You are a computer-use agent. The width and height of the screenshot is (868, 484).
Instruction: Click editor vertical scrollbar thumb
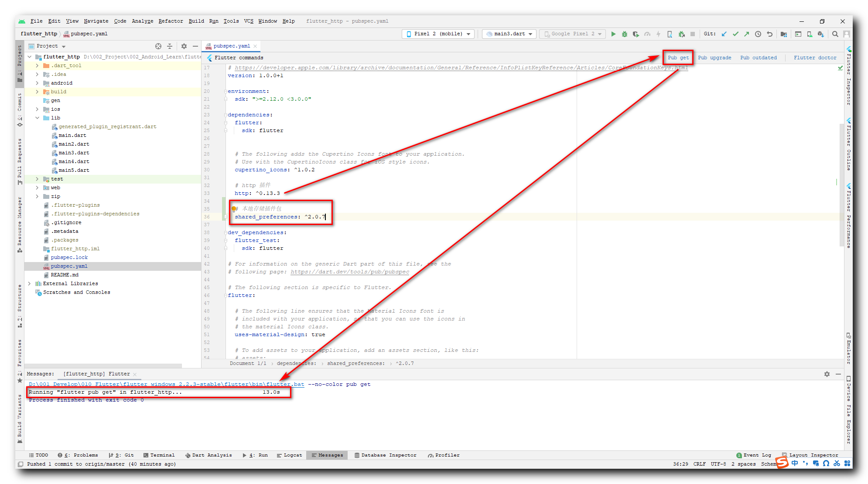pyautogui.click(x=841, y=185)
